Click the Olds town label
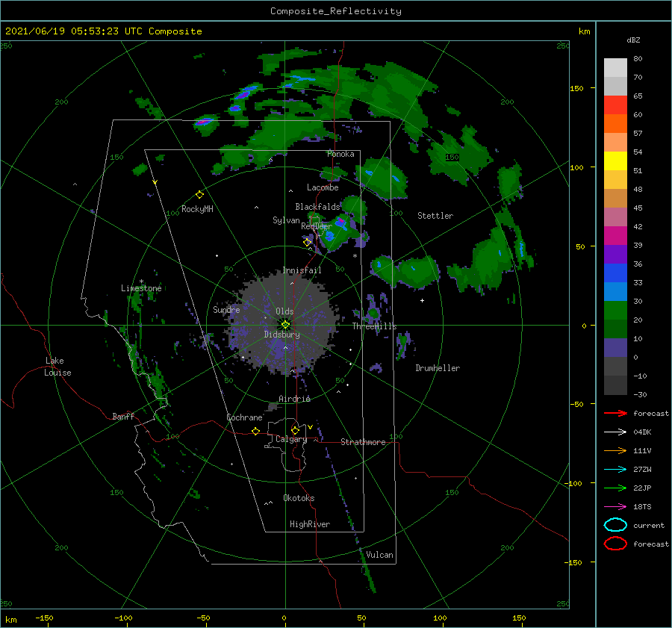This screenshot has width=672, height=628. tap(284, 311)
